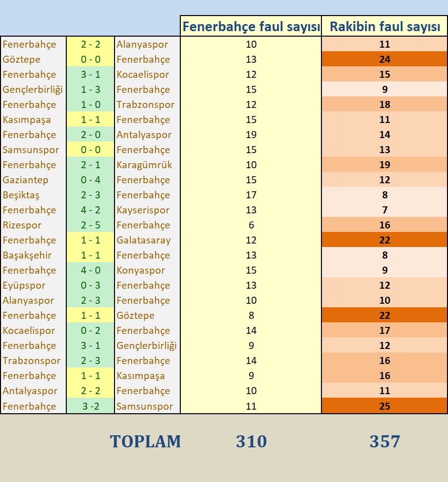
Task: Click Samsunspor in the 0 - 0 row
Action: pyautogui.click(x=33, y=150)
